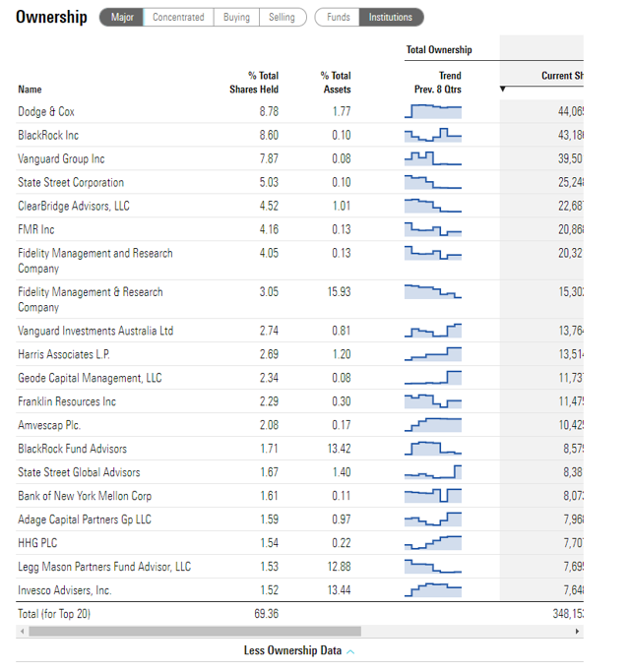Click Dodge & Cox trend sparkline
630x672 pixels.
click(433, 111)
